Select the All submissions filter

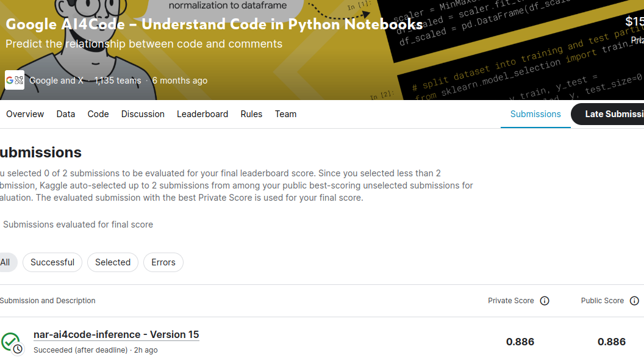point(5,262)
